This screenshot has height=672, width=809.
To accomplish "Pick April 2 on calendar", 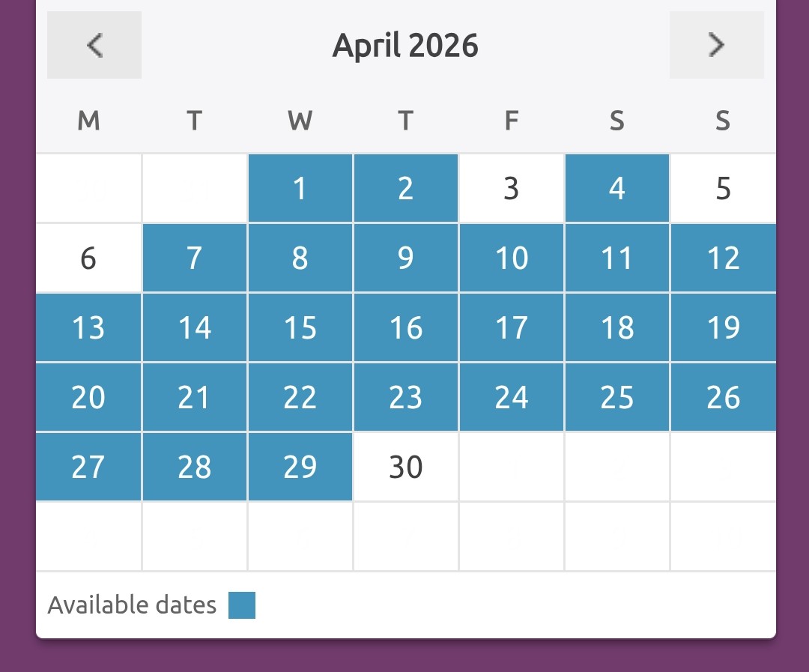I will pos(405,189).
